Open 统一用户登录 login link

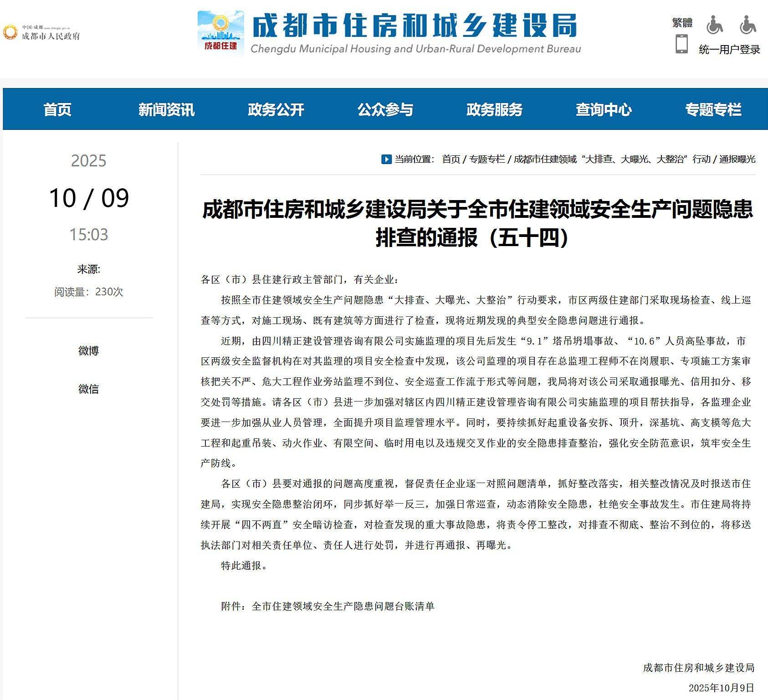[x=729, y=50]
